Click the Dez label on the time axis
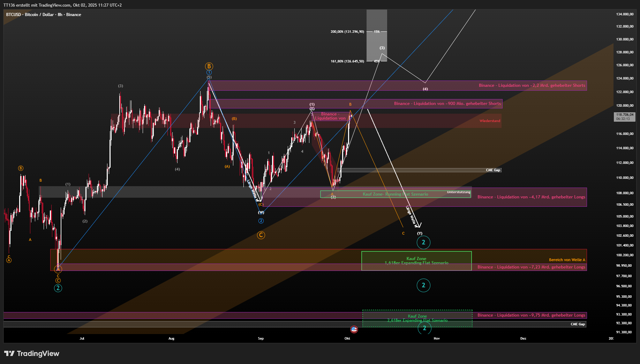 (x=523, y=339)
